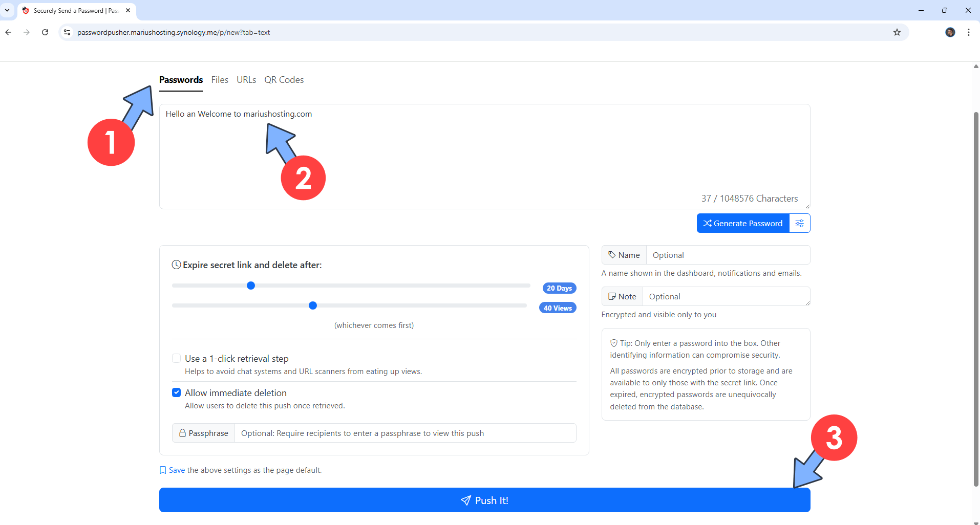Click the shield icon in the security tip box
Image resolution: width=980 pixels, height=525 pixels.
(613, 343)
